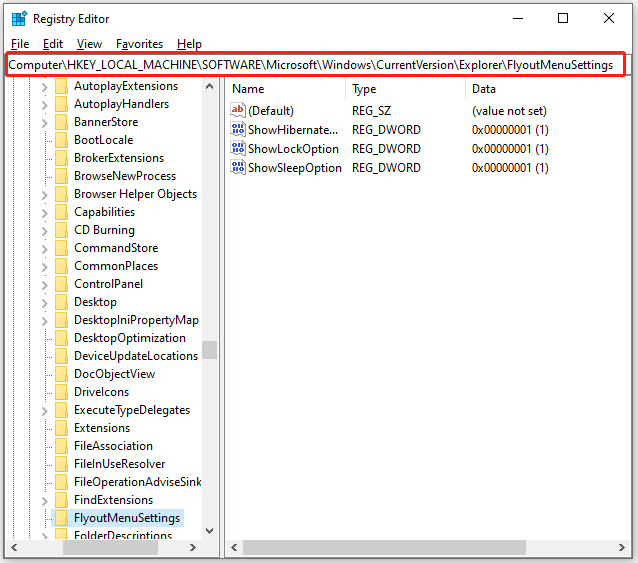Click the tree pane scroll right arrow
The width and height of the screenshot is (638, 563).
click(193, 548)
